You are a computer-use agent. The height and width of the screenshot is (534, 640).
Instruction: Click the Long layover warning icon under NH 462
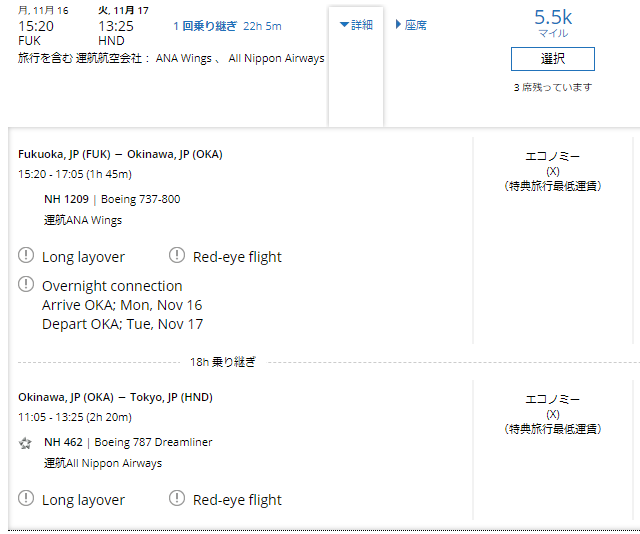point(26,498)
